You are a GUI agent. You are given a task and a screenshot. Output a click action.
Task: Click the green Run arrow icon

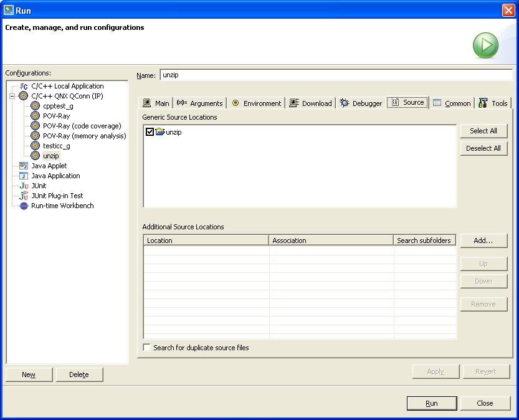pyautogui.click(x=485, y=45)
